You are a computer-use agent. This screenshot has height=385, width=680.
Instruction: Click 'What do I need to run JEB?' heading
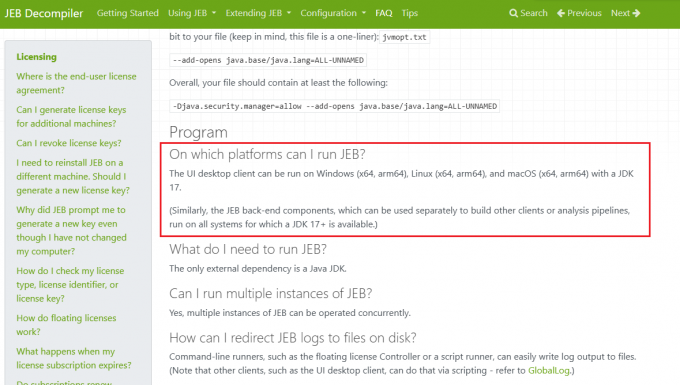click(x=248, y=249)
